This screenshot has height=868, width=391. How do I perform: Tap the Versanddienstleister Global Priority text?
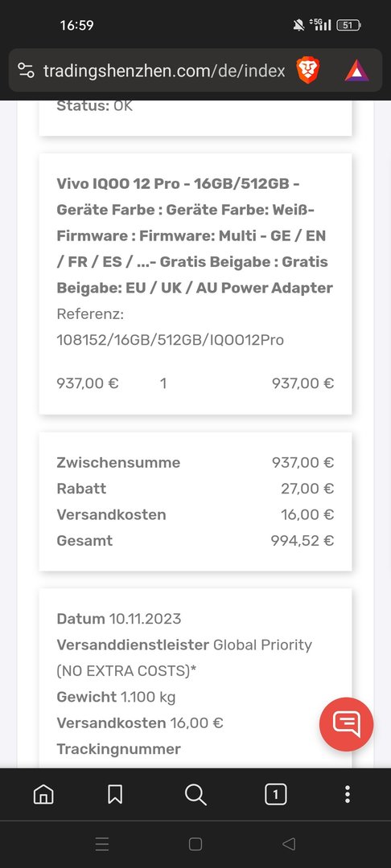click(x=184, y=657)
